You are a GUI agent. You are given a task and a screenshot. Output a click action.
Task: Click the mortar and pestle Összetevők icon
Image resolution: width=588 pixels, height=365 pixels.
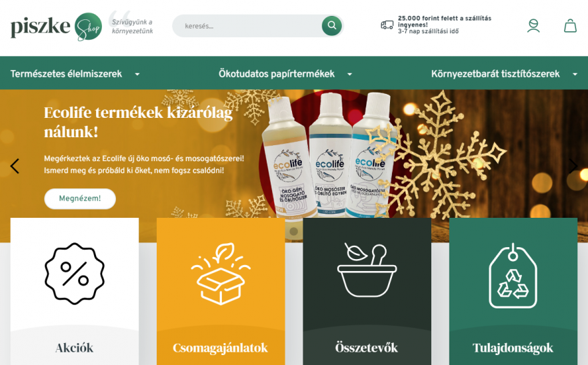click(x=367, y=270)
